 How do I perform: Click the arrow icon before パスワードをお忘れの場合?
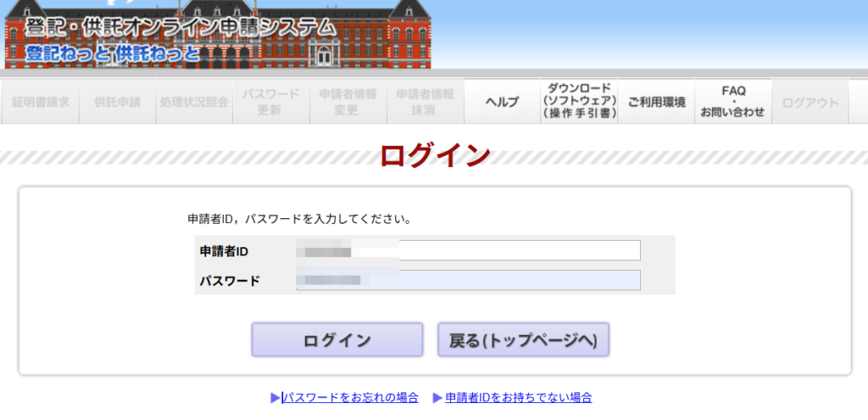275,397
